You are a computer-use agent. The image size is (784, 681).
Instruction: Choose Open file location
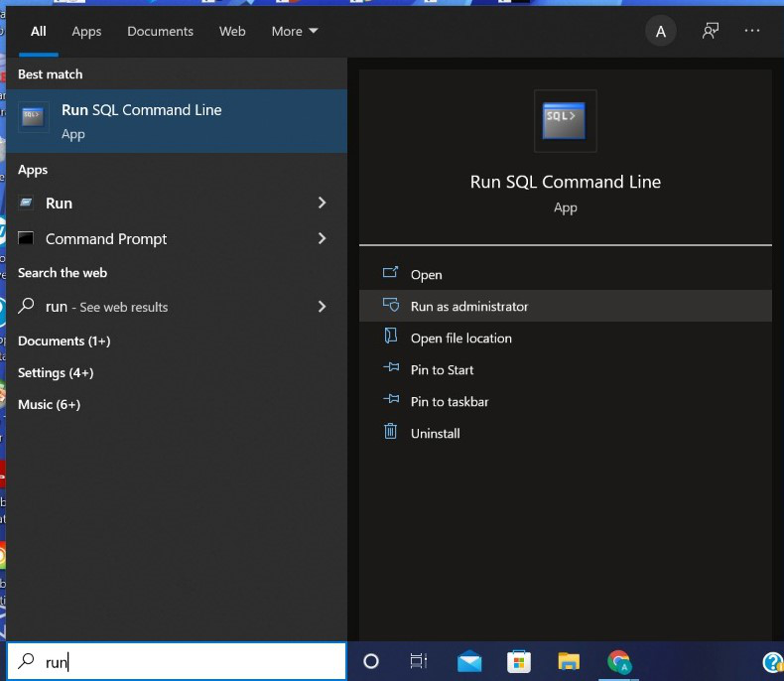(x=461, y=339)
